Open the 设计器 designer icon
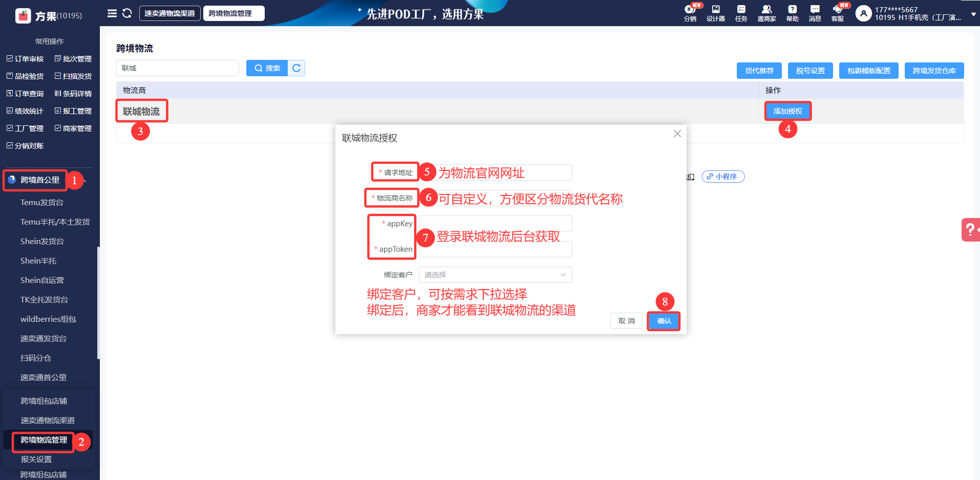The image size is (980, 480). click(x=715, y=13)
